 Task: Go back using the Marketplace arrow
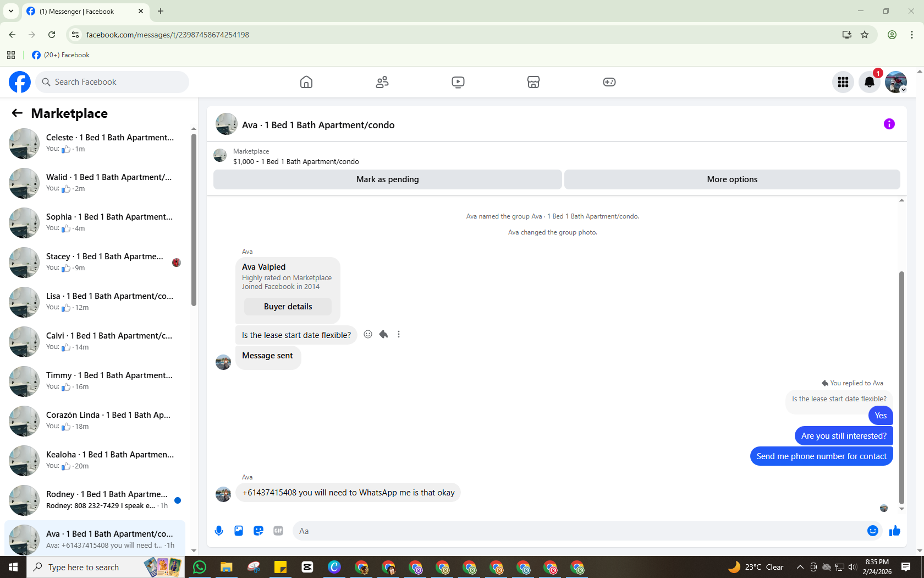point(17,113)
